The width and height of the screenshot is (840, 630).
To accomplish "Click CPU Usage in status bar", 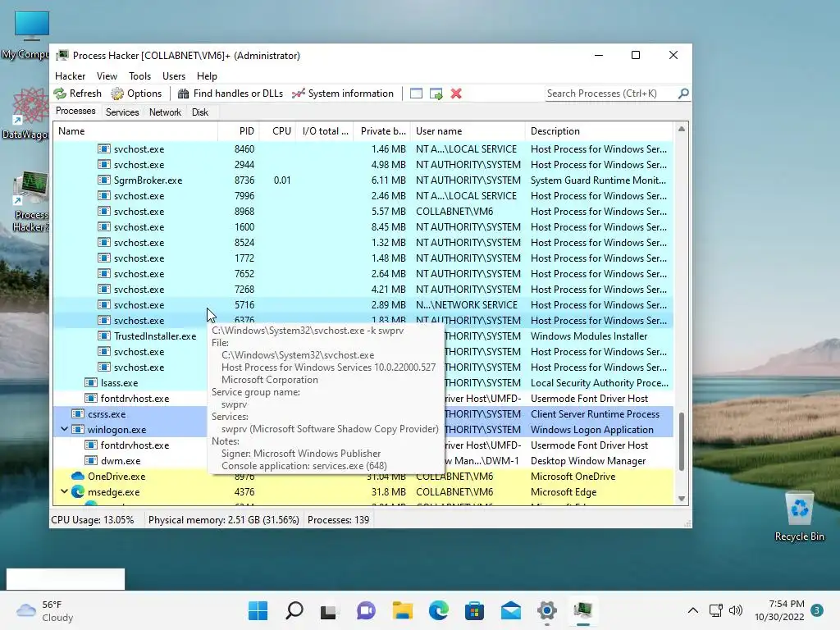I will point(92,519).
